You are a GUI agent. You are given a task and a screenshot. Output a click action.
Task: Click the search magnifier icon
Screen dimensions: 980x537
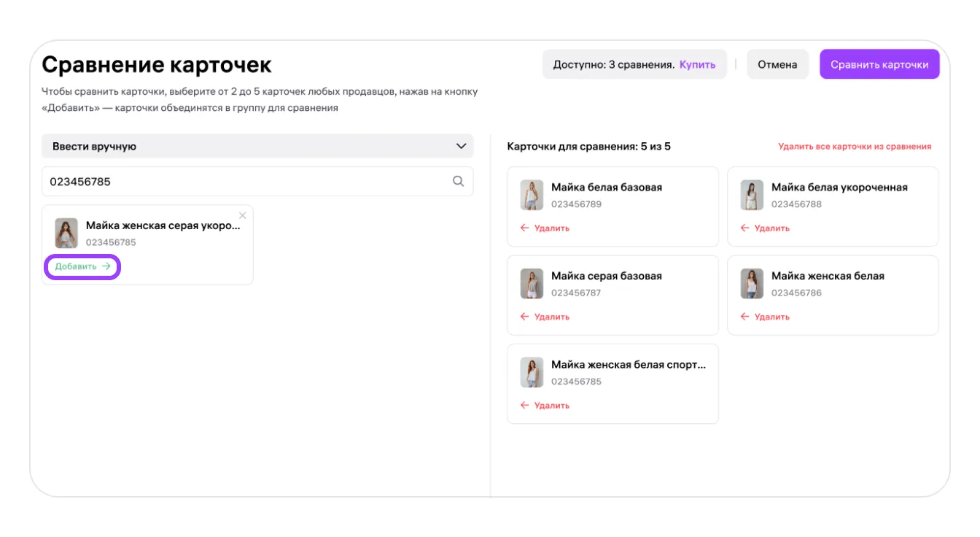pyautogui.click(x=458, y=182)
